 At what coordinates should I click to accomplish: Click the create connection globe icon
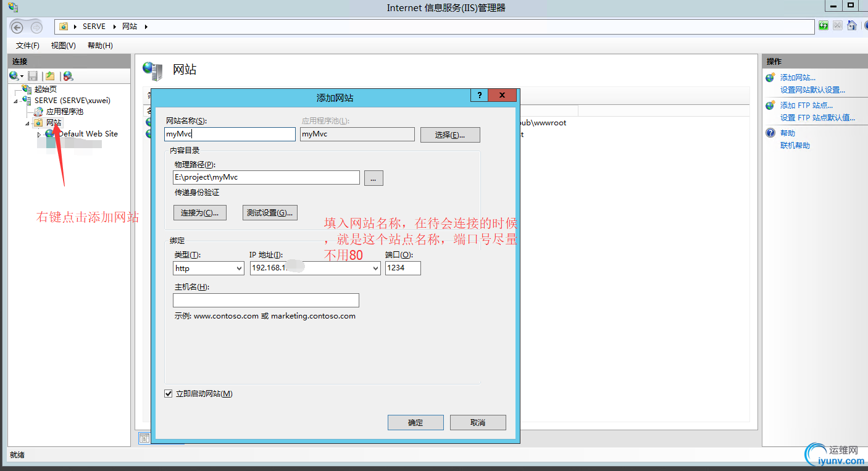14,75
